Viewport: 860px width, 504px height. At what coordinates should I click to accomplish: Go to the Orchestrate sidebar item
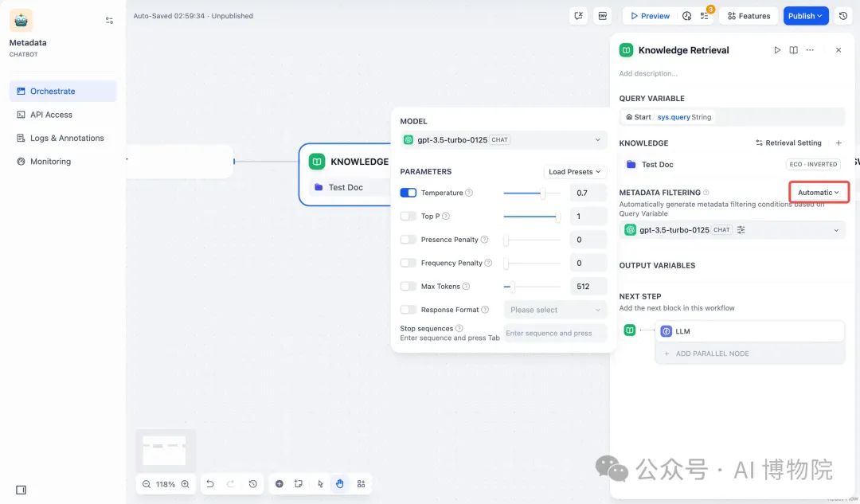point(63,91)
